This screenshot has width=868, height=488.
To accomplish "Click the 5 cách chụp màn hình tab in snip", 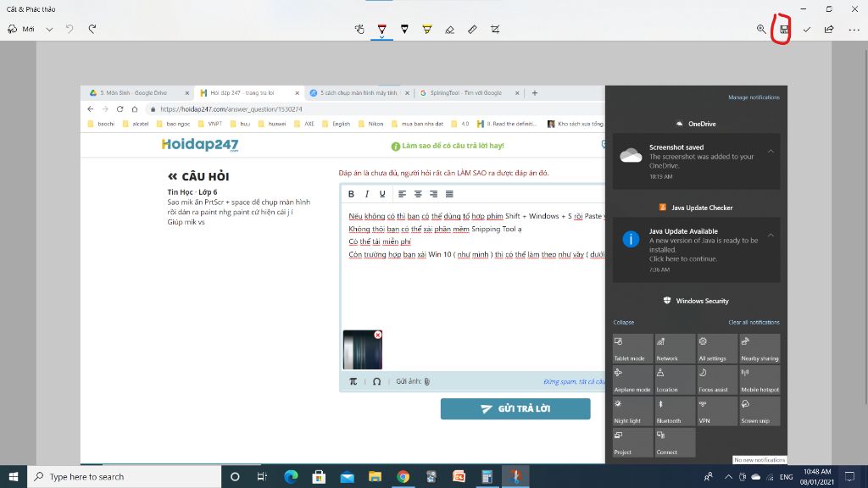I will click(x=359, y=93).
